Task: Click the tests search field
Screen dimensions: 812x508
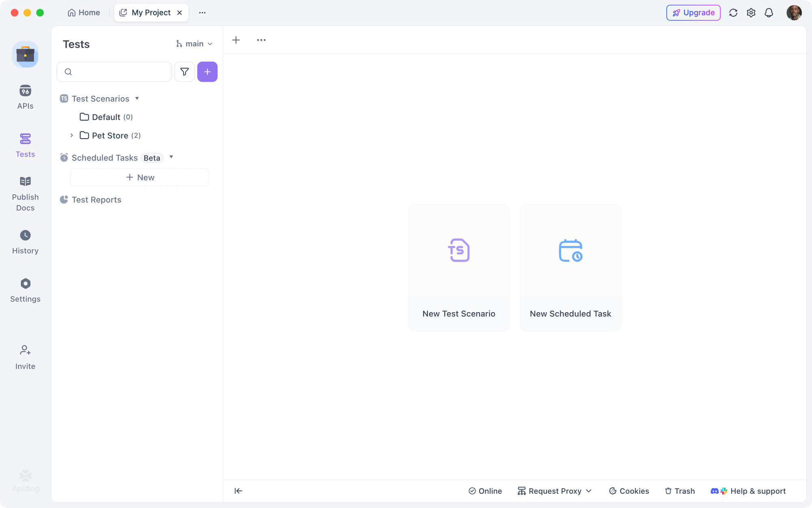Action: (119, 72)
